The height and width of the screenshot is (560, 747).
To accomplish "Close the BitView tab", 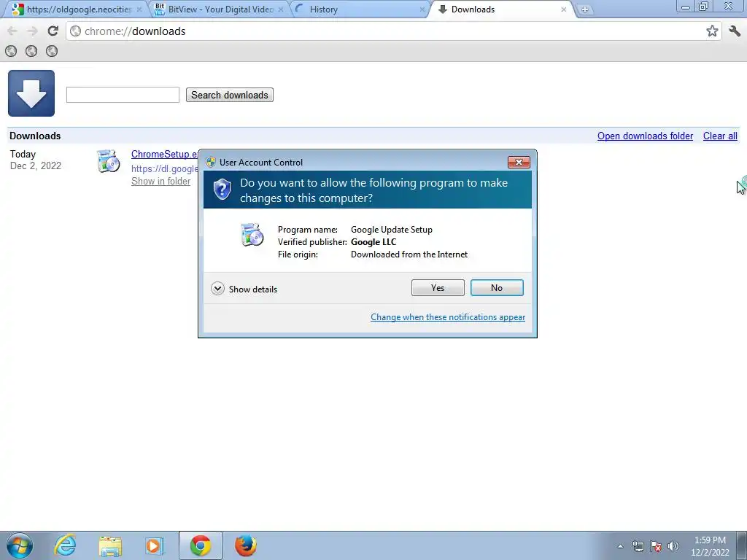I will pyautogui.click(x=281, y=9).
